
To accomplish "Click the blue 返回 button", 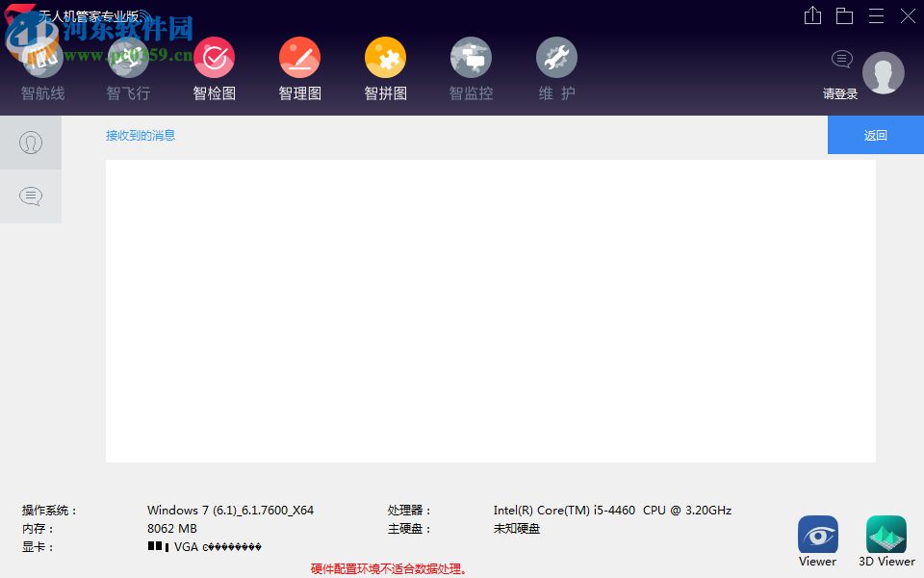I will 874,135.
